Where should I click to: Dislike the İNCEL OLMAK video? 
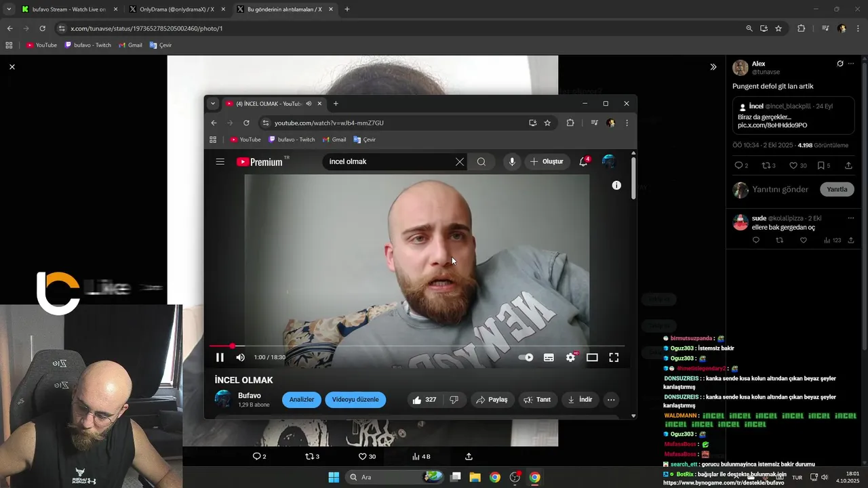pos(454,400)
